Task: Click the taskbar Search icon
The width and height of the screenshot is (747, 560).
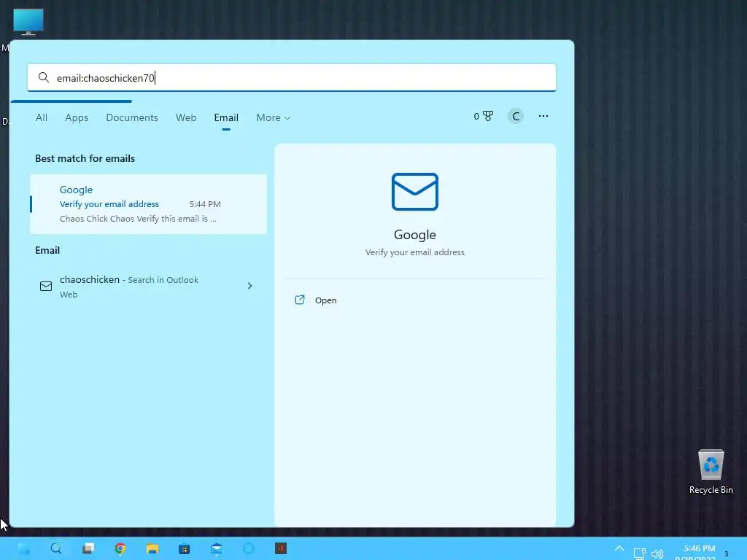Action: click(55, 548)
